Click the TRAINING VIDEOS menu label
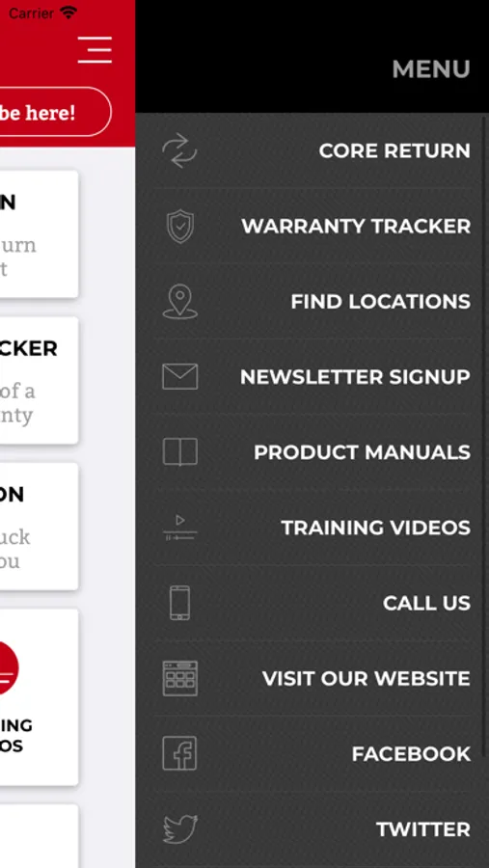The image size is (489, 868). pyautogui.click(x=375, y=528)
